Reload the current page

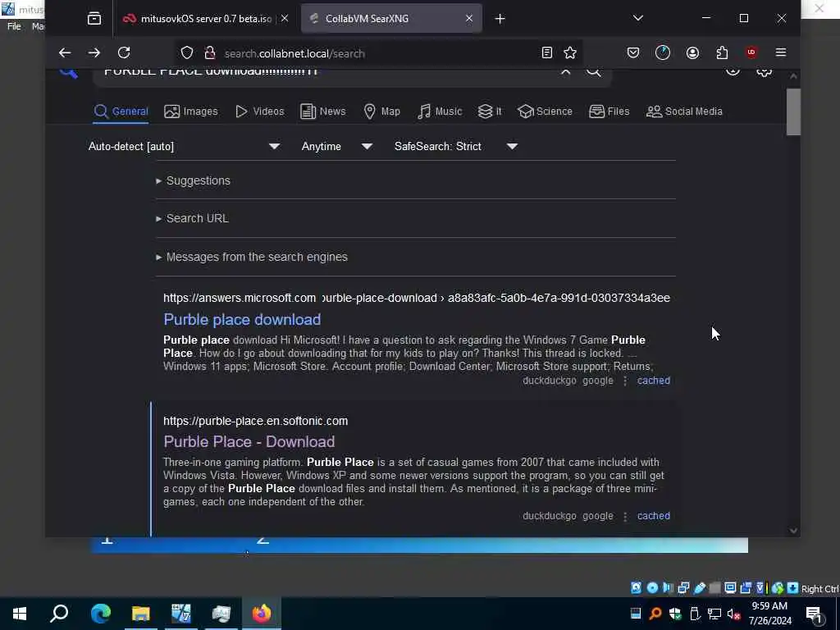click(124, 52)
